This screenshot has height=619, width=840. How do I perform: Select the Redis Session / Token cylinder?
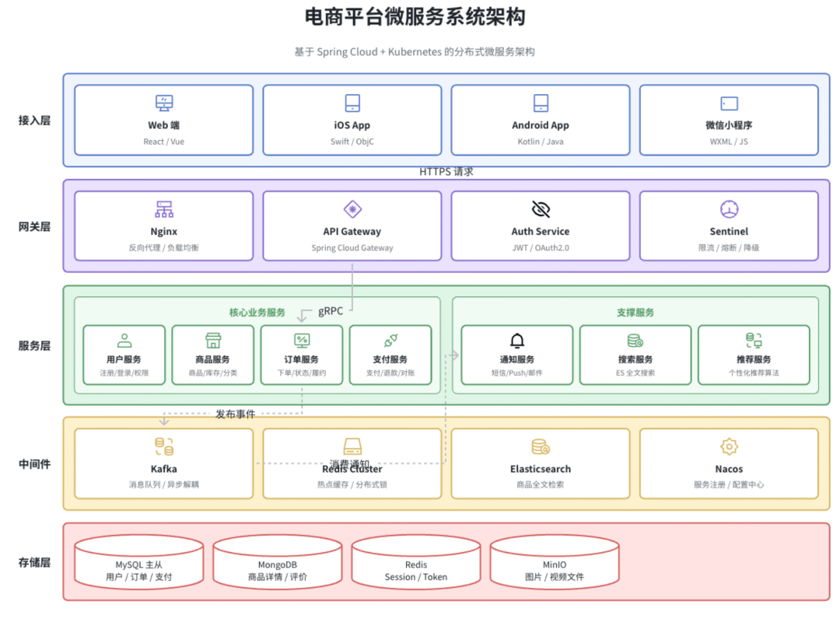click(416, 562)
